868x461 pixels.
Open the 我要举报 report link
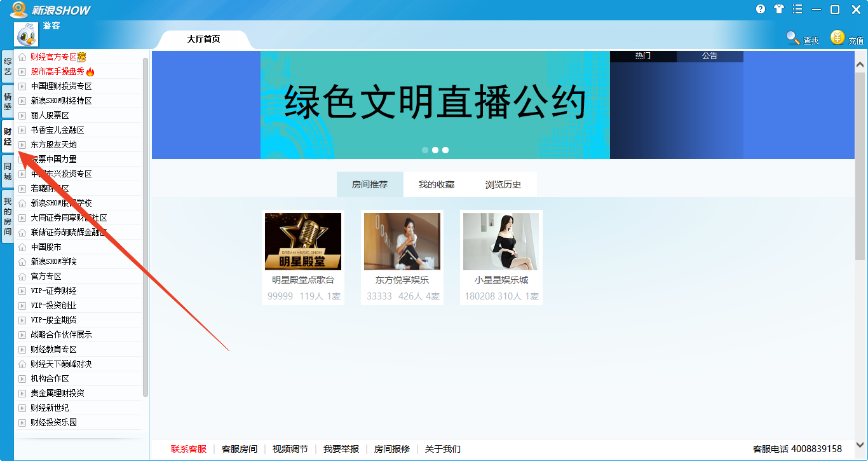pos(341,448)
